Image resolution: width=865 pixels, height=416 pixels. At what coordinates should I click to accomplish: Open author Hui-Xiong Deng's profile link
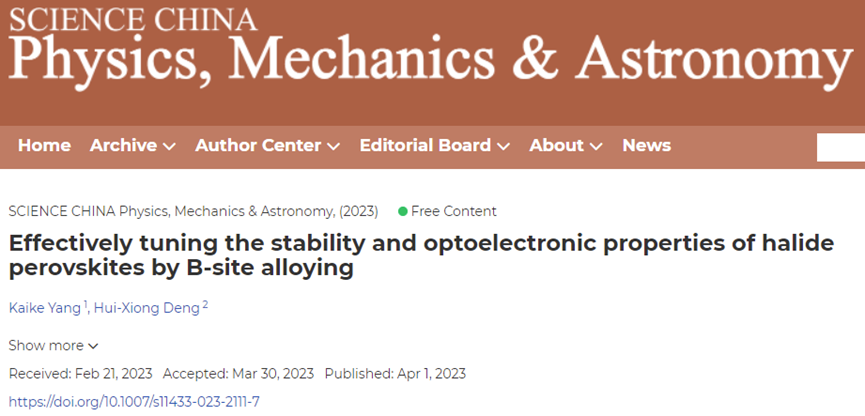tap(147, 307)
